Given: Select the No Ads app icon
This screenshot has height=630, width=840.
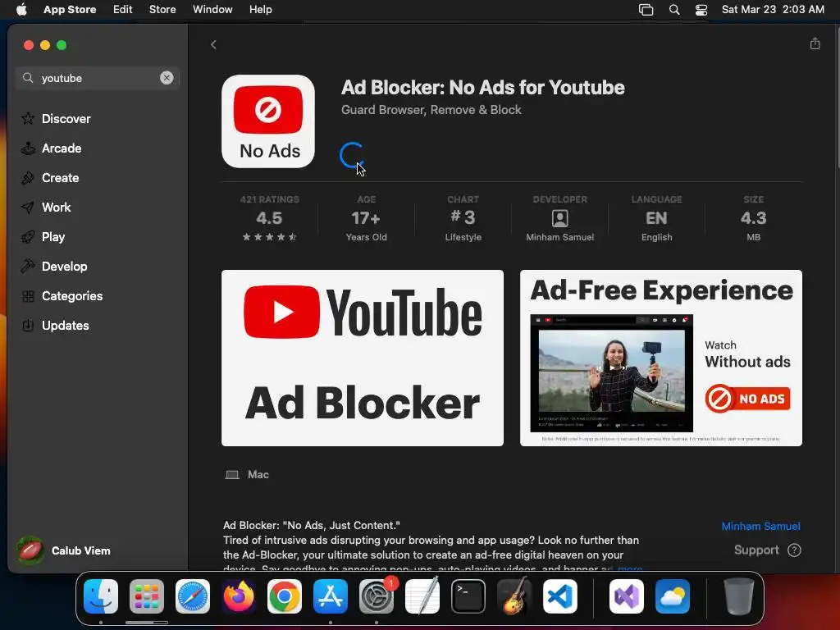Looking at the screenshot, I should click(x=268, y=121).
